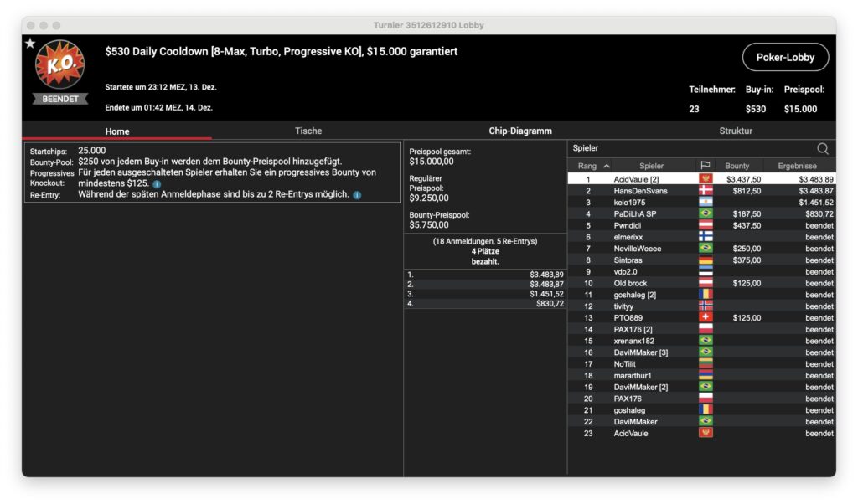This screenshot has width=858, height=504.
Task: Switch to the Tische tab
Action: [308, 131]
